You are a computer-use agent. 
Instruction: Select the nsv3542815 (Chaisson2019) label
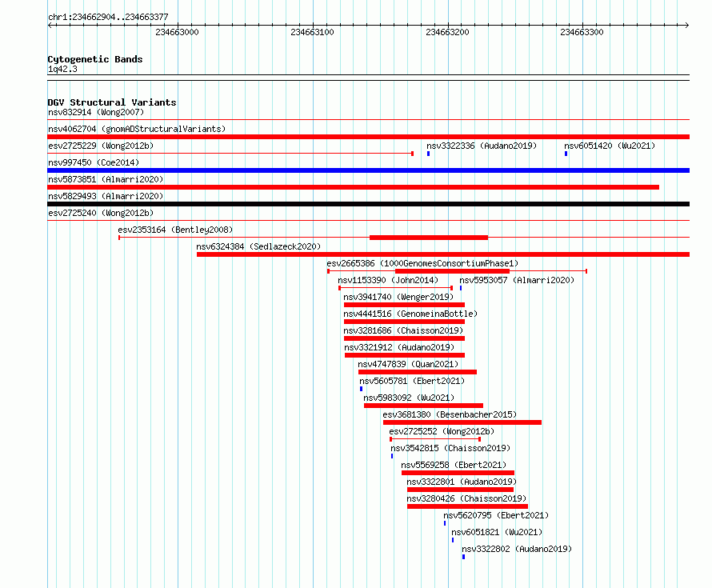pyautogui.click(x=450, y=448)
